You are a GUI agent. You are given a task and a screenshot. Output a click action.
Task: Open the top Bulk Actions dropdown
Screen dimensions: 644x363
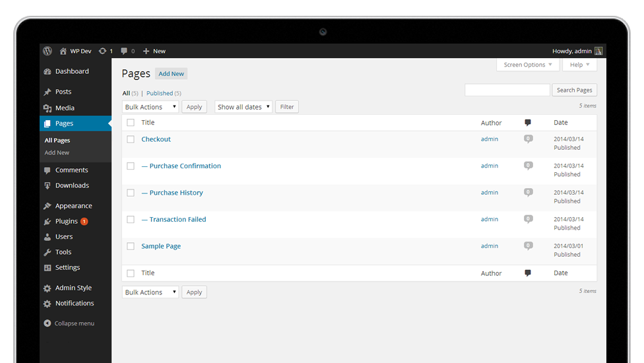click(x=150, y=107)
